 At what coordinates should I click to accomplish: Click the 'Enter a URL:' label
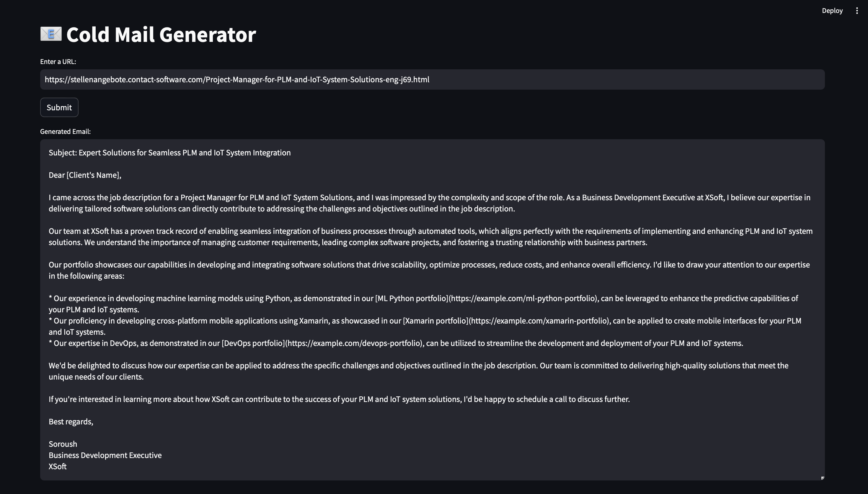[x=58, y=61]
